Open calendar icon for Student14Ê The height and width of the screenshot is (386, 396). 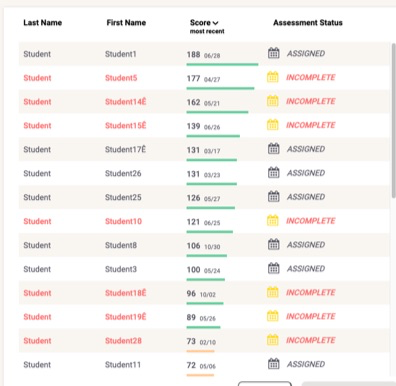pos(273,101)
